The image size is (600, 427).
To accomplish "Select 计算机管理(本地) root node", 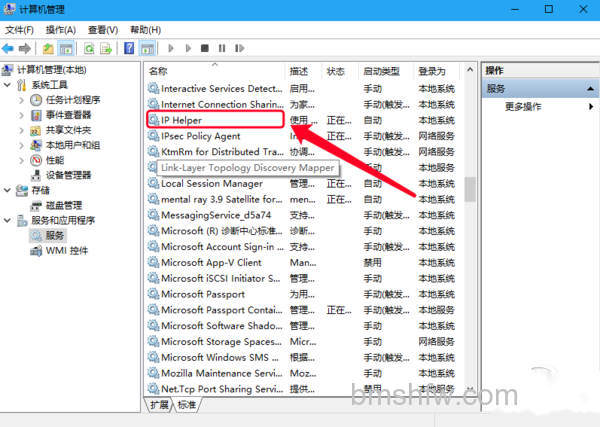I will (52, 70).
